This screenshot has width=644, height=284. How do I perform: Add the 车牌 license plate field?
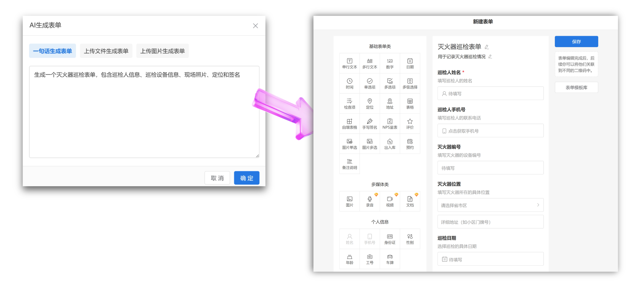pyautogui.click(x=390, y=259)
